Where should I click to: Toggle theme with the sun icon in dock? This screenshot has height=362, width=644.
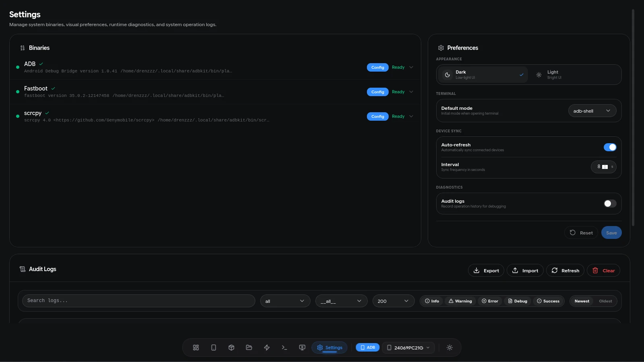pyautogui.click(x=449, y=348)
